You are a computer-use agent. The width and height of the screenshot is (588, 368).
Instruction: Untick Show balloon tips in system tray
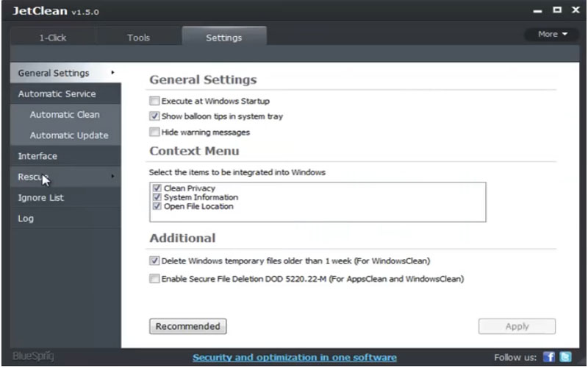(x=154, y=116)
